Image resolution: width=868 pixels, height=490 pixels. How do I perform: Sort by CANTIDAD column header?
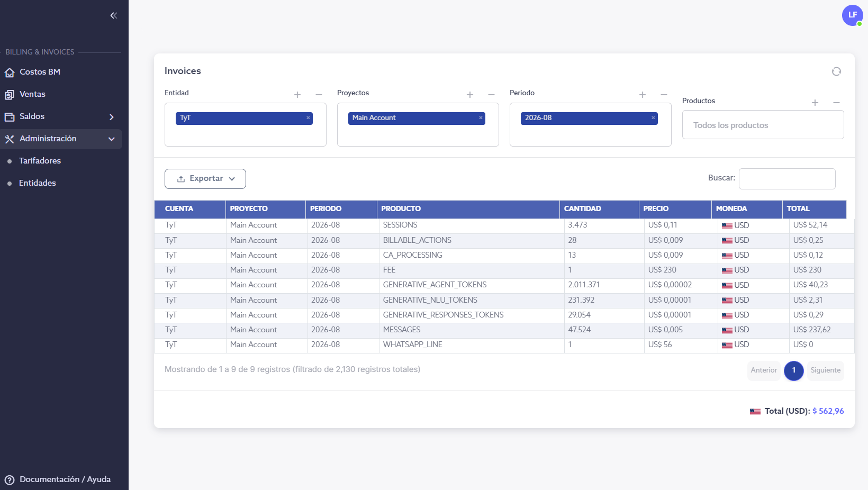click(600, 209)
